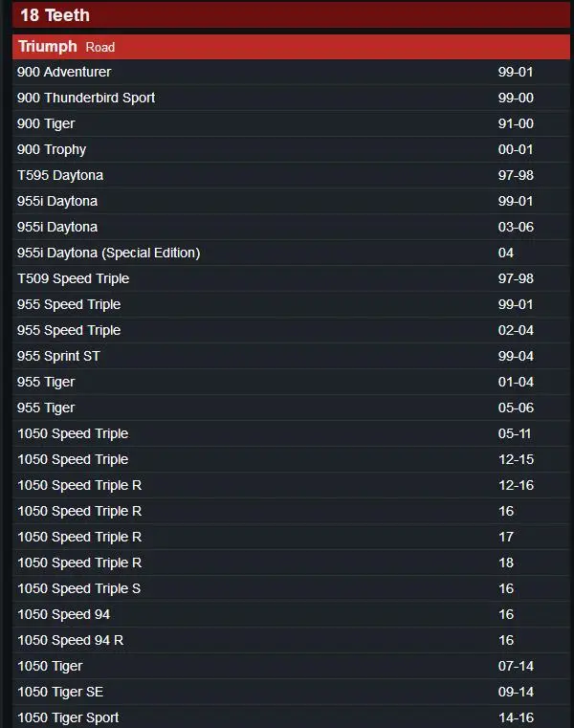Click the 1050 Speed Triple S row
The image size is (574, 728).
click(x=78, y=588)
